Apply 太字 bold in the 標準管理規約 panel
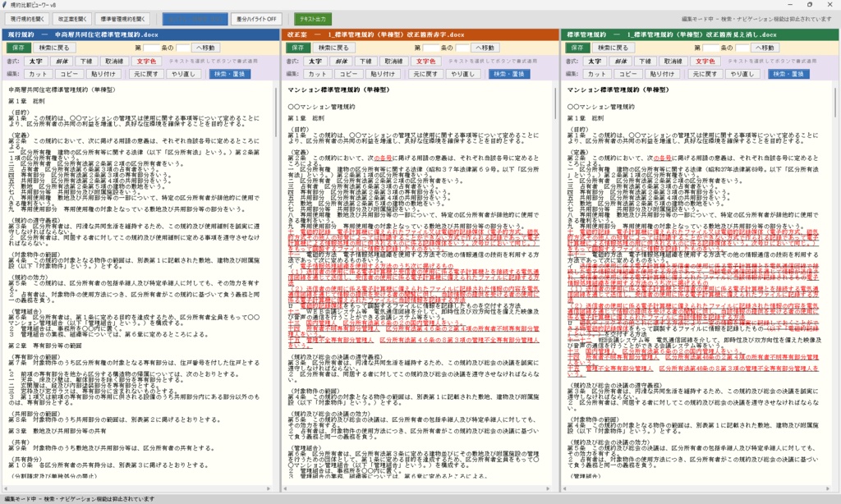The image size is (841, 504). click(x=595, y=61)
